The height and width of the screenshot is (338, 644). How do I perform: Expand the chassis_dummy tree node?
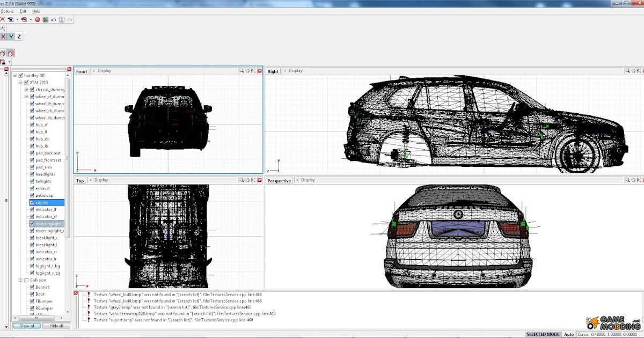click(x=26, y=90)
